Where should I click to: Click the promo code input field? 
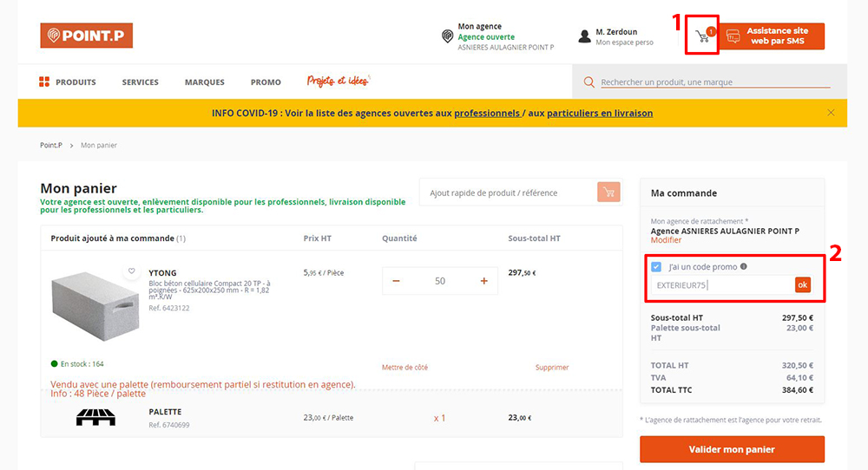[x=720, y=284]
